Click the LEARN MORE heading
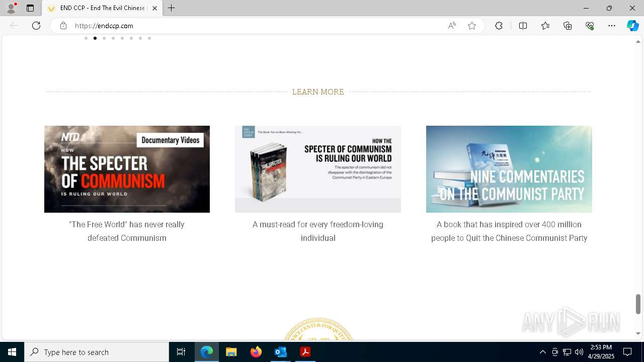This screenshot has width=644, height=362. (x=318, y=92)
